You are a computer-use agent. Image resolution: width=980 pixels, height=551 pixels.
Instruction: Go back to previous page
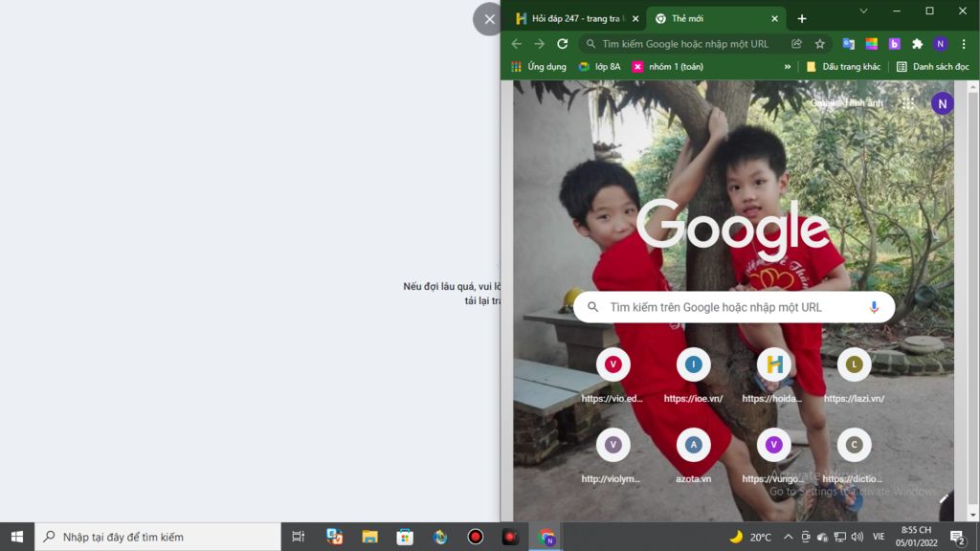(516, 44)
